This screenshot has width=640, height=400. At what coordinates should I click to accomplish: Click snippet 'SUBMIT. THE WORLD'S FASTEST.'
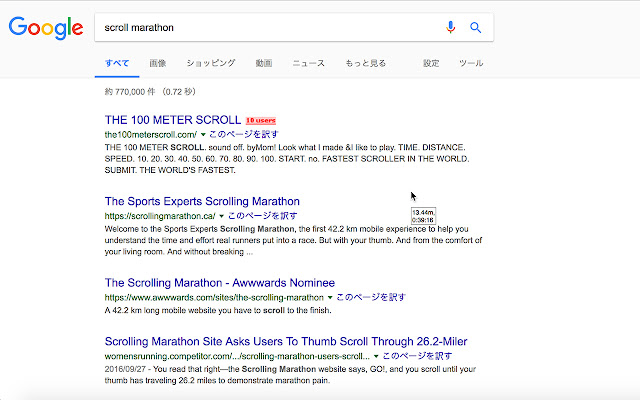pos(170,170)
